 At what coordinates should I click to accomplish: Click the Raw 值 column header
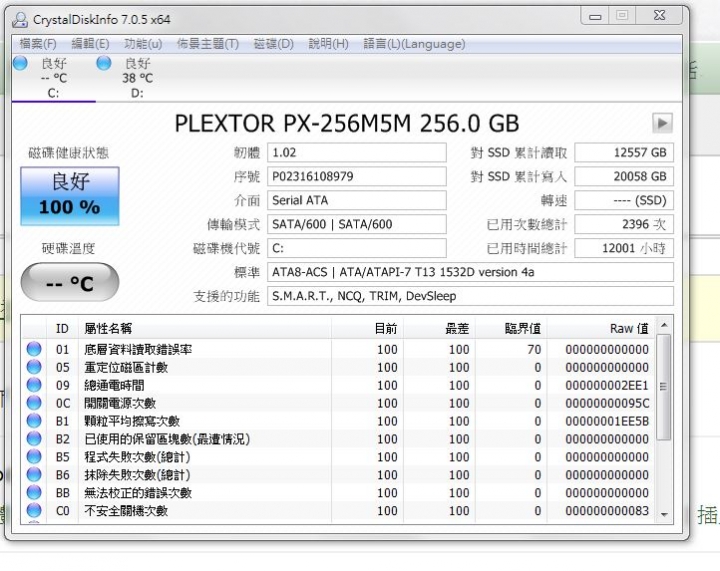[x=601, y=328]
